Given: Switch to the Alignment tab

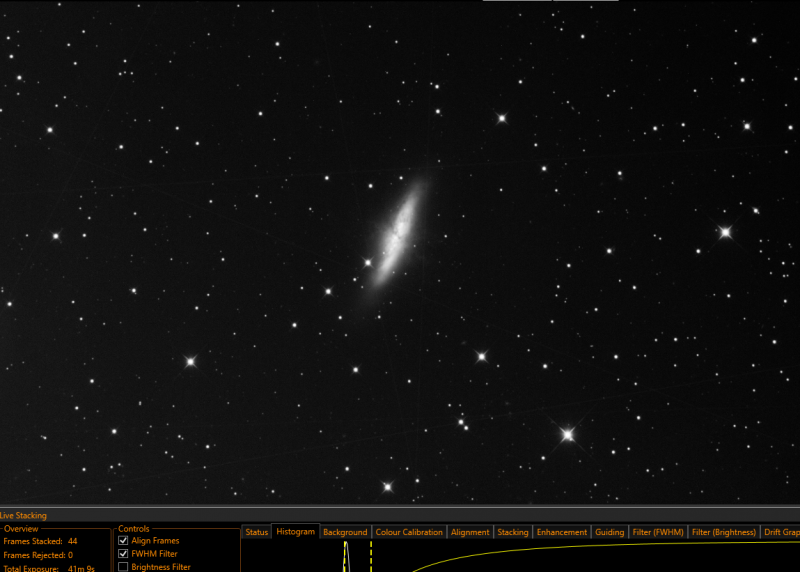Looking at the screenshot, I should point(470,532).
